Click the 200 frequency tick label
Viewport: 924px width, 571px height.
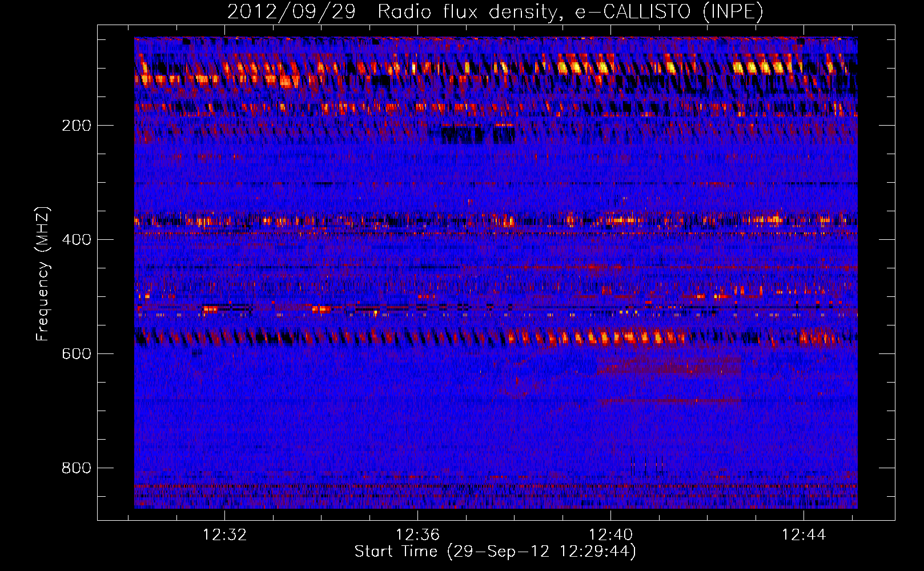pyautogui.click(x=77, y=126)
